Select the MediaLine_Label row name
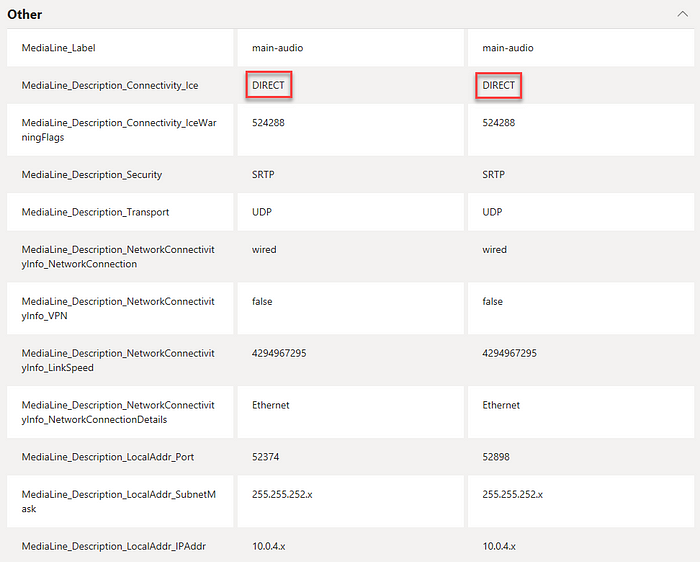Viewport: 700px width, 562px height. (x=58, y=48)
